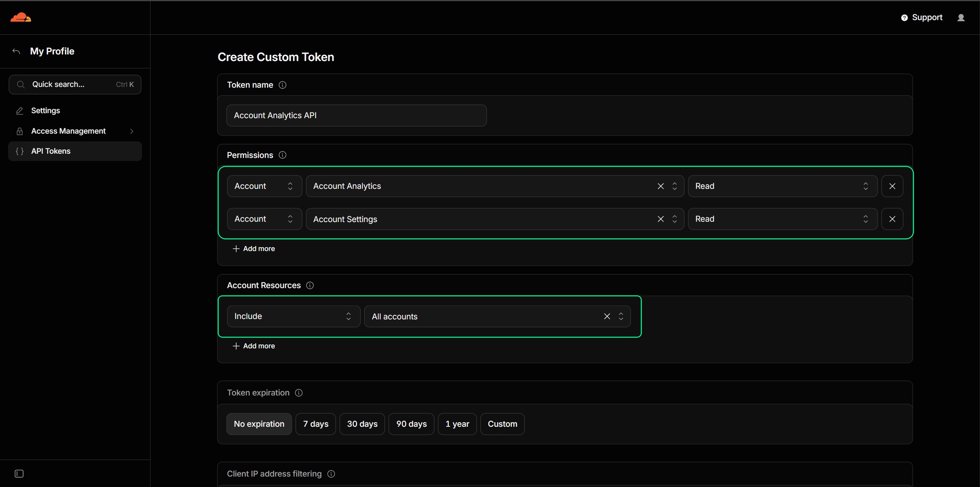980x487 pixels.
Task: Select 1 year expiration
Action: [x=457, y=424]
